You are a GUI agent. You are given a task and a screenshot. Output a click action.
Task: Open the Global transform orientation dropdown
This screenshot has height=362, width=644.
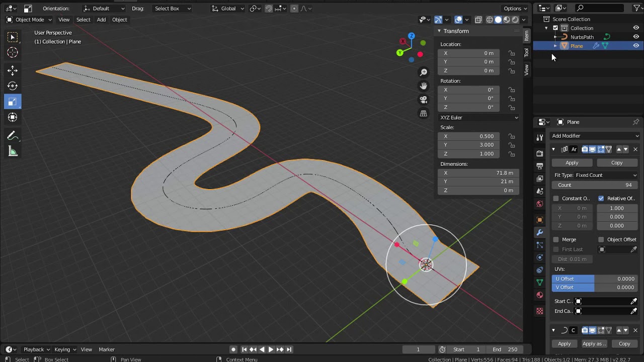click(x=228, y=9)
